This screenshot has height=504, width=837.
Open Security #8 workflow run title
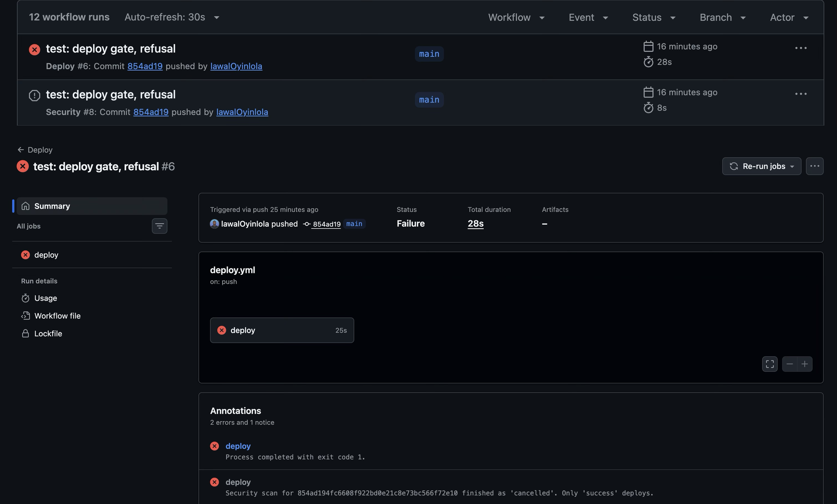click(x=110, y=95)
